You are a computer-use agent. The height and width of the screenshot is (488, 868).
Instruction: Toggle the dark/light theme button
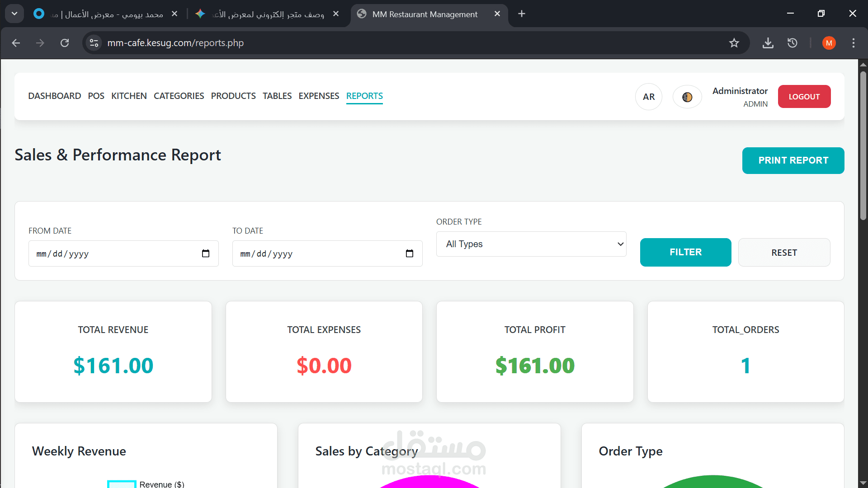(x=687, y=97)
